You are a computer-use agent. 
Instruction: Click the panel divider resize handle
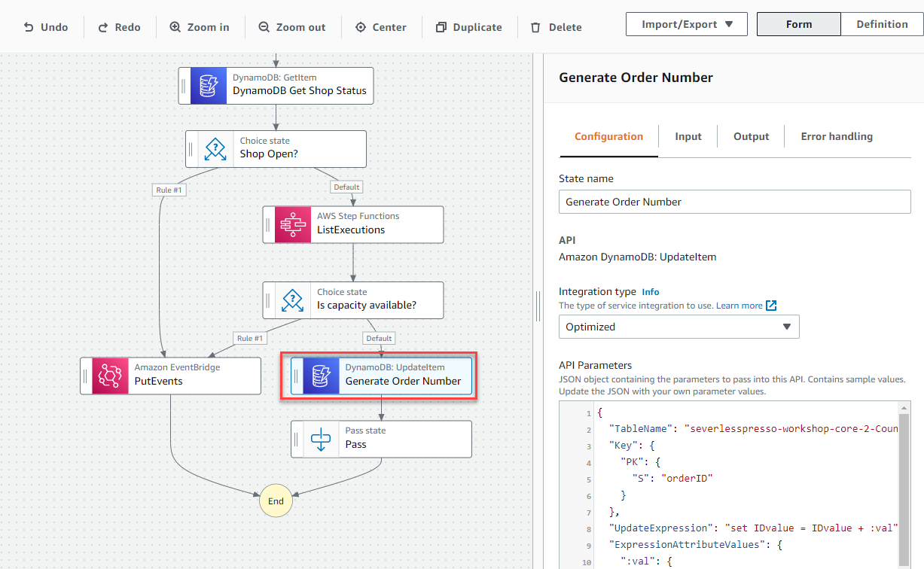(x=538, y=306)
